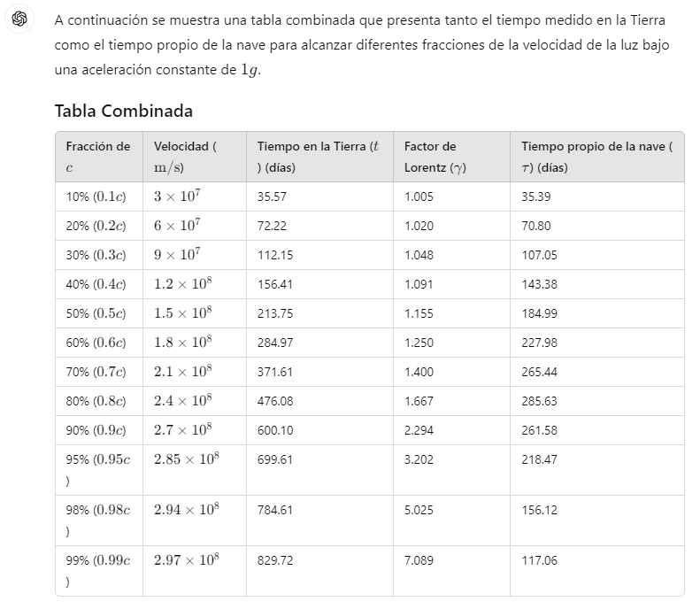Click the 'Tiempo en la Tierra' column header

[x=319, y=157]
